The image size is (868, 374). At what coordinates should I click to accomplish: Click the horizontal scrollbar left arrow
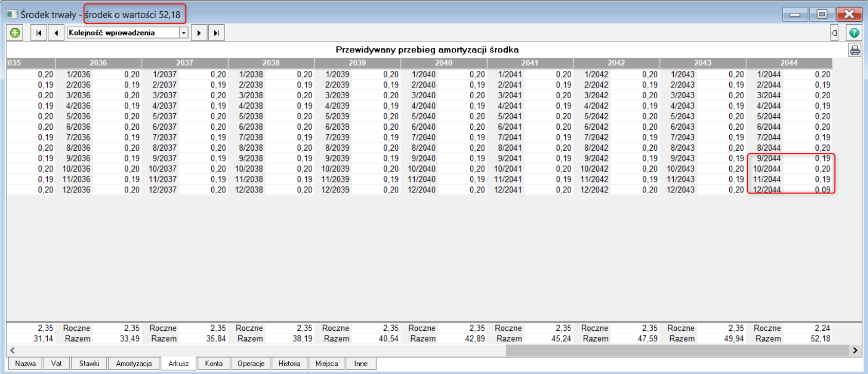pyautogui.click(x=12, y=350)
